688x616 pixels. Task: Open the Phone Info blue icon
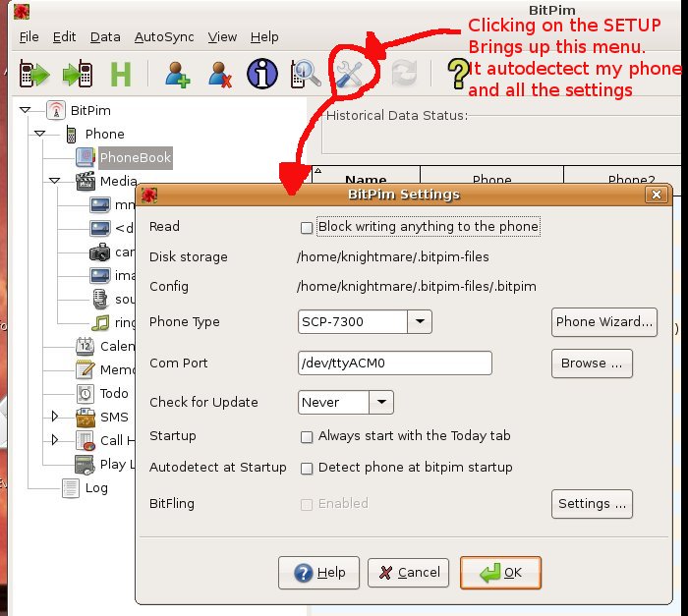pyautogui.click(x=262, y=74)
